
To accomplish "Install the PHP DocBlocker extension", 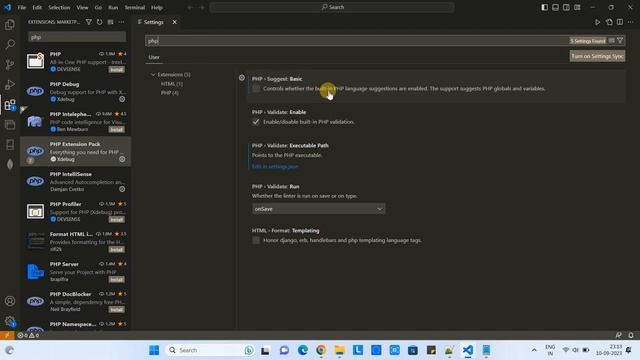I will 116,309.
